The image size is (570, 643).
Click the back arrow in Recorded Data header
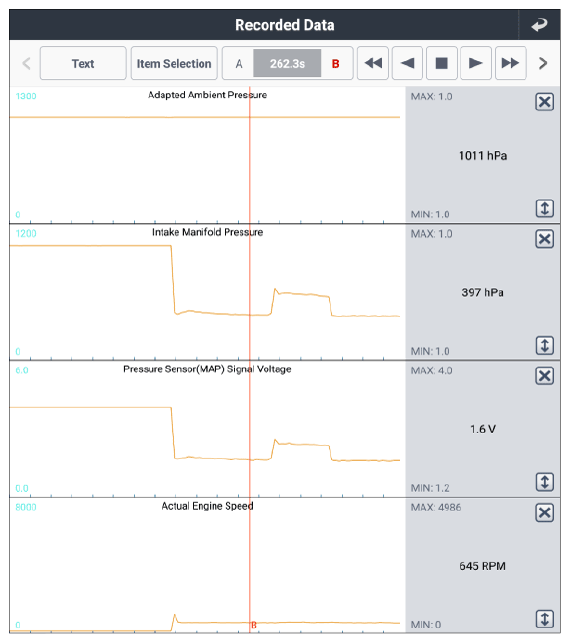click(x=539, y=25)
